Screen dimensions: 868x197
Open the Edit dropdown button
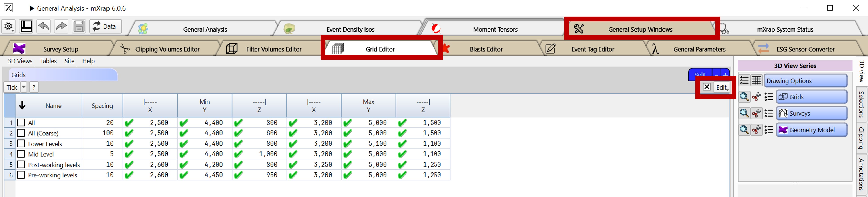[721, 87]
